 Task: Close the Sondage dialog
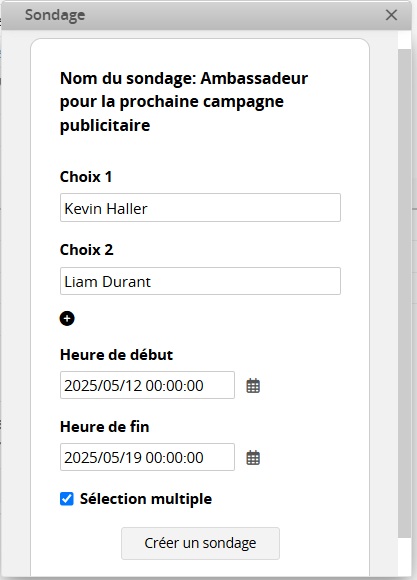click(391, 15)
